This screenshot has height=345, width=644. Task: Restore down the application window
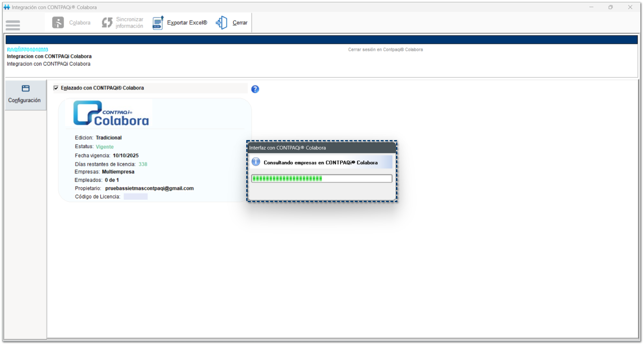click(610, 7)
